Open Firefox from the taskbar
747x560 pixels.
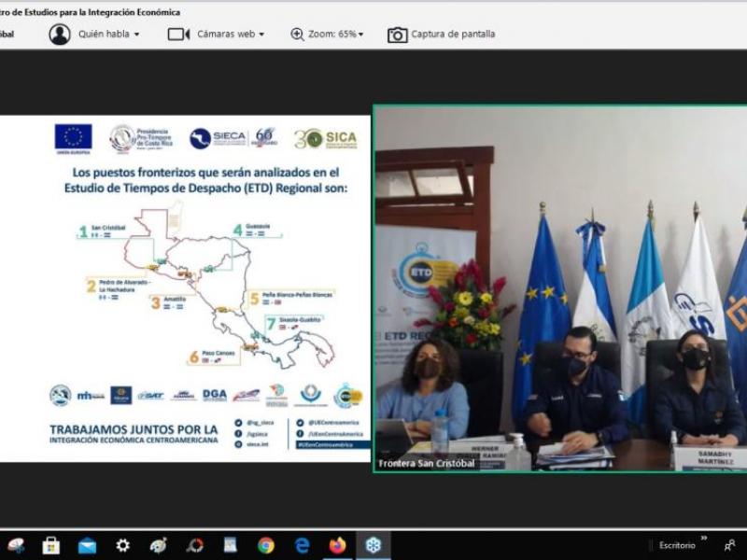click(337, 545)
